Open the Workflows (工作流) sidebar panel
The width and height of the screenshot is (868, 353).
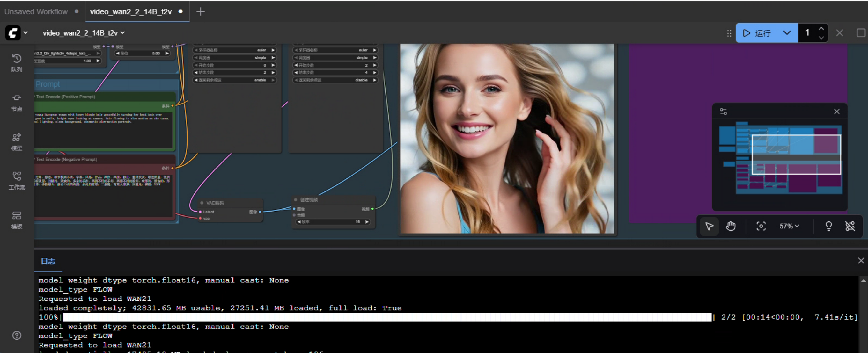click(x=17, y=181)
